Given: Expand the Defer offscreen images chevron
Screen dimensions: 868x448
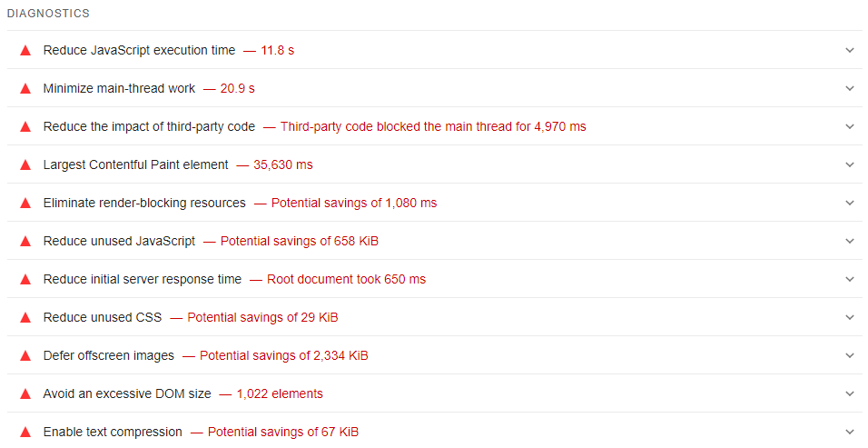Looking at the screenshot, I should [850, 355].
